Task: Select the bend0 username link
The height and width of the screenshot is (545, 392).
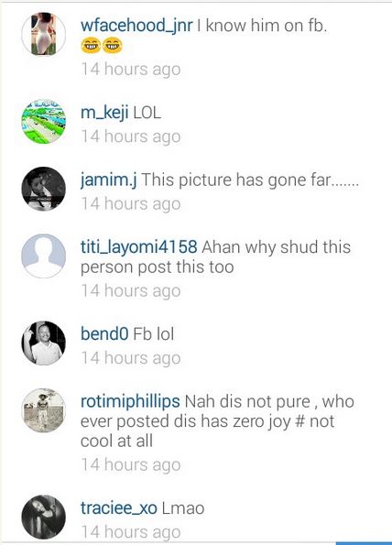Action: coord(104,333)
